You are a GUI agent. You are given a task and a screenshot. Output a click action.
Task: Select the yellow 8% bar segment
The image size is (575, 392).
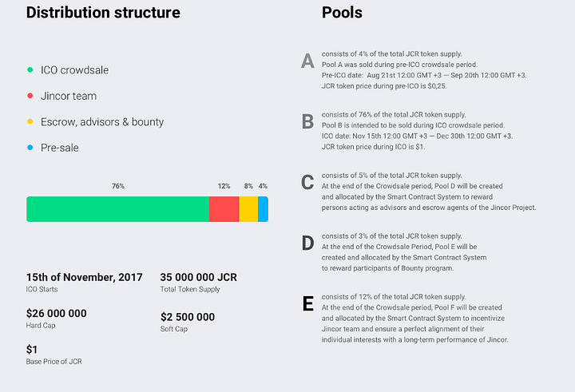coord(248,209)
